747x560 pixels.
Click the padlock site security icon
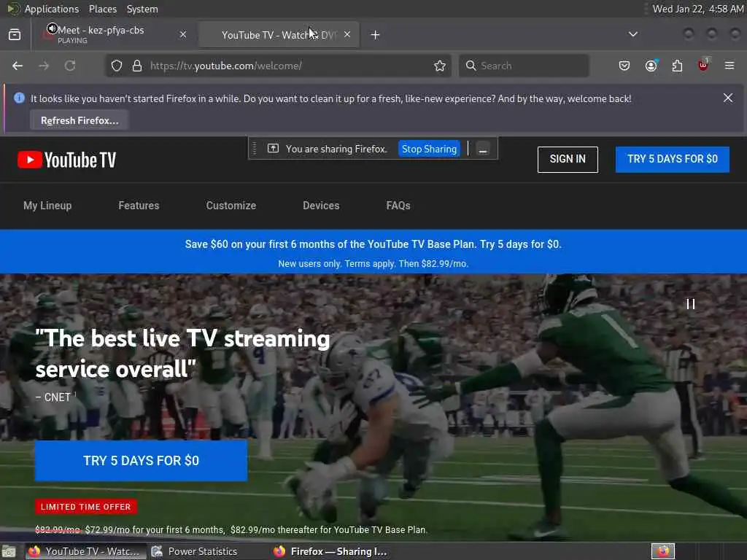coord(137,66)
